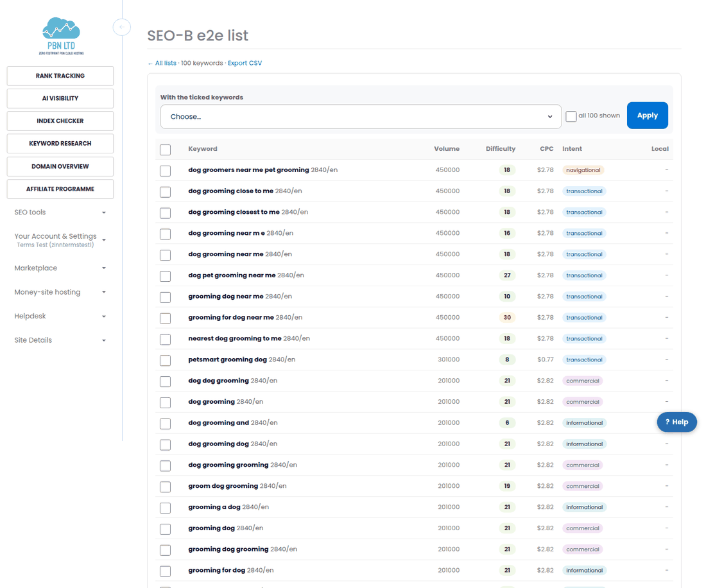The image size is (706, 588).
Task: Sort by the Volume column header
Action: [x=447, y=148]
